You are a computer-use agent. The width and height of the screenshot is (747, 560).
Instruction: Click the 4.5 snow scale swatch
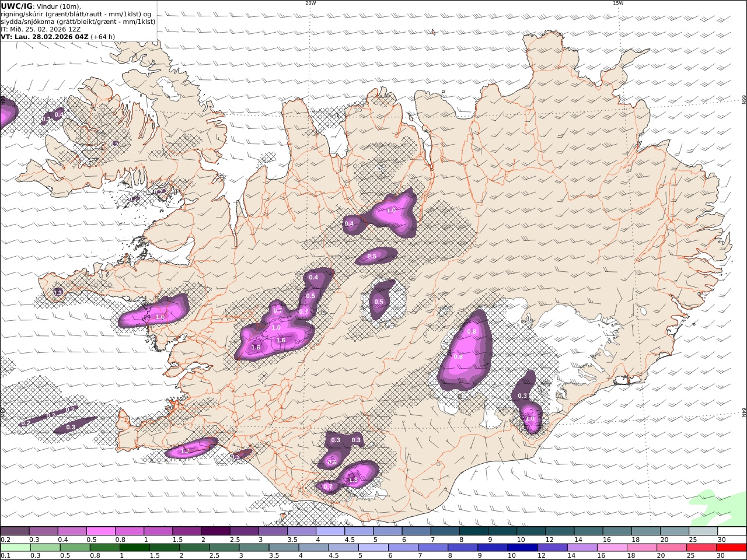click(358, 531)
